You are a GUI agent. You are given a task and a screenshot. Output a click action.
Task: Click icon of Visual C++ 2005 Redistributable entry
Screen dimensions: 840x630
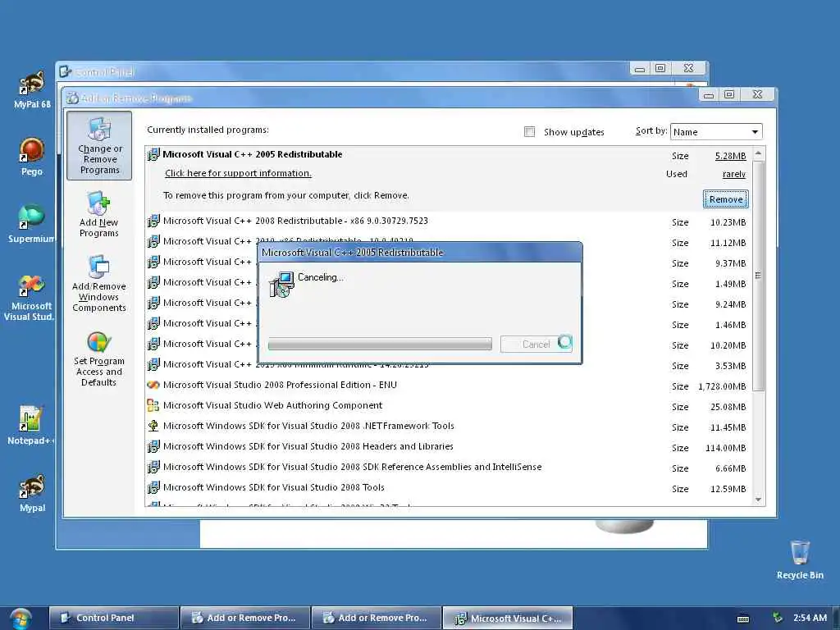153,154
